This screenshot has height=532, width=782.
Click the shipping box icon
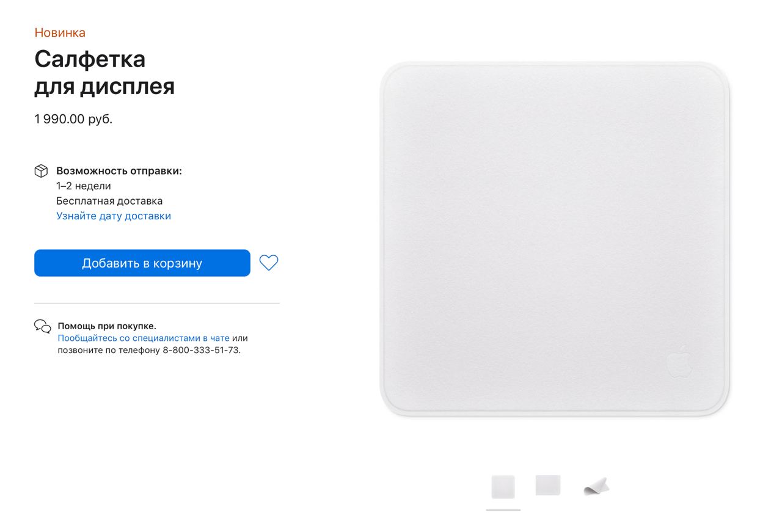pyautogui.click(x=41, y=170)
